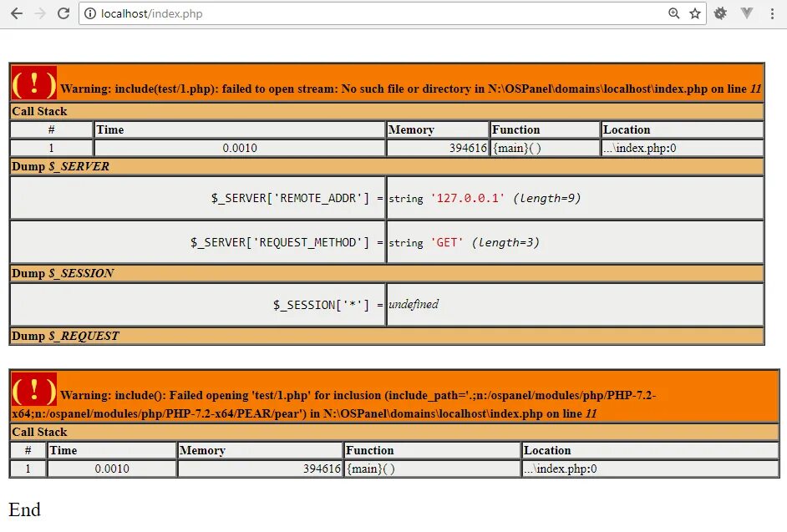Go back using the browser back arrow
This screenshot has width=787, height=532.
point(17,13)
